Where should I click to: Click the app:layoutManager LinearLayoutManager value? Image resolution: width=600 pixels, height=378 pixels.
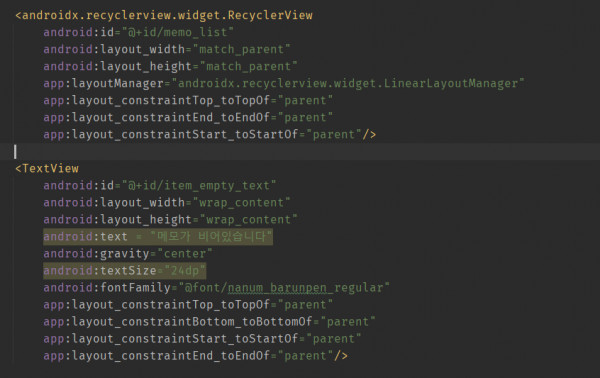[348, 83]
